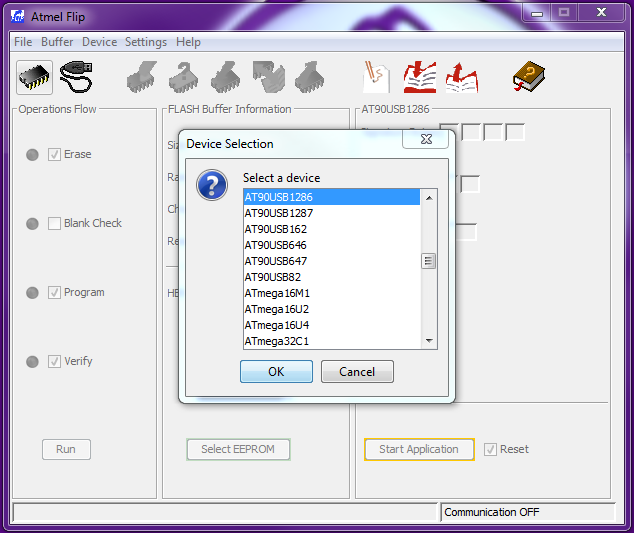Select AT90USB646 in device list

[332, 245]
